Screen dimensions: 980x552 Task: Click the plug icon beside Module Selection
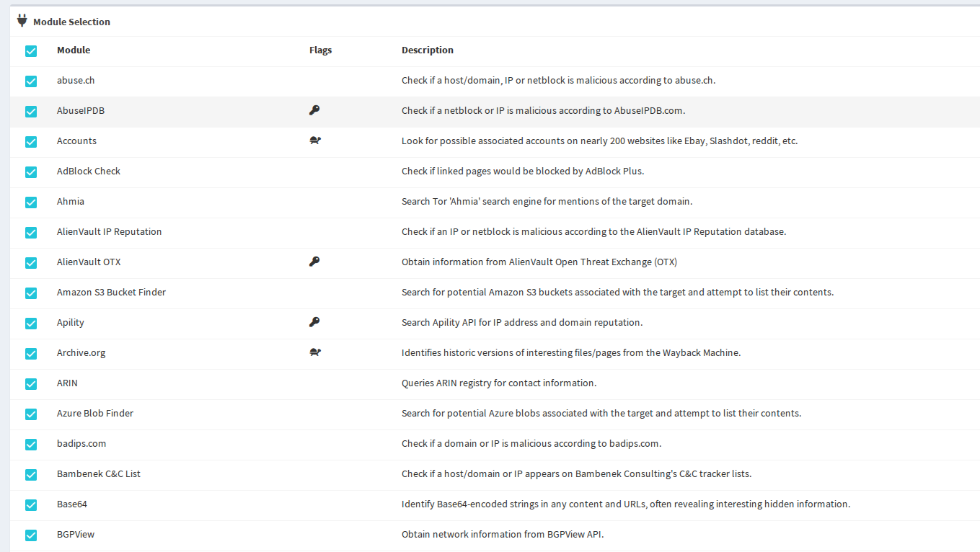coord(22,21)
